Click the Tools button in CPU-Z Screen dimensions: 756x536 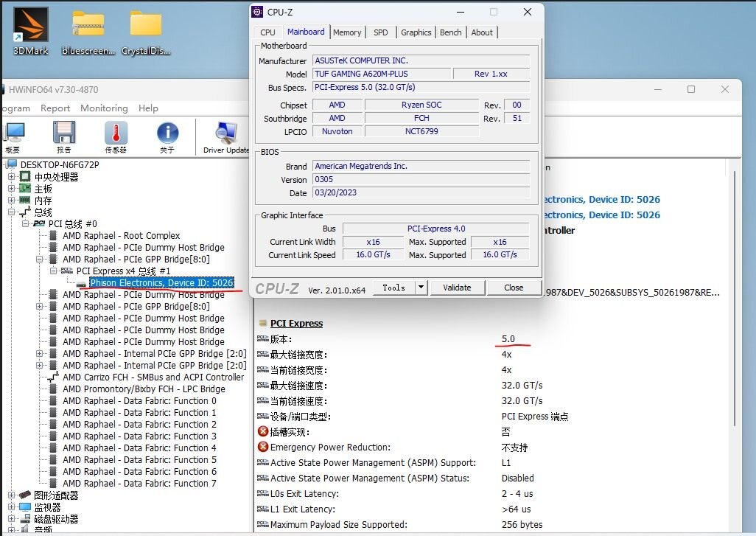tap(394, 288)
